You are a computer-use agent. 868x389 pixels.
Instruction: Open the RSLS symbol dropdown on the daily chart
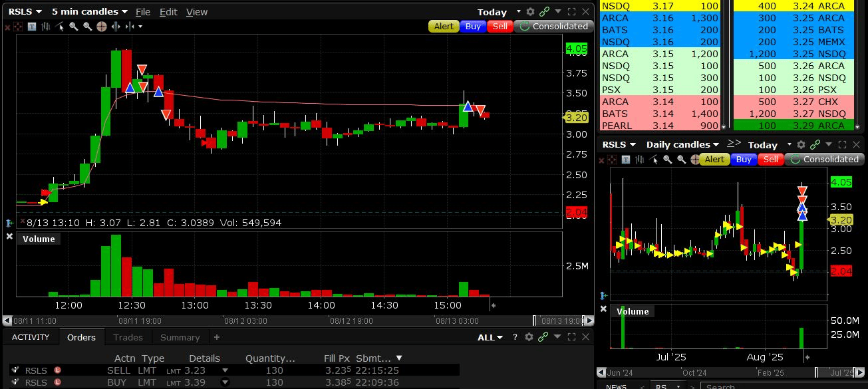(x=619, y=144)
